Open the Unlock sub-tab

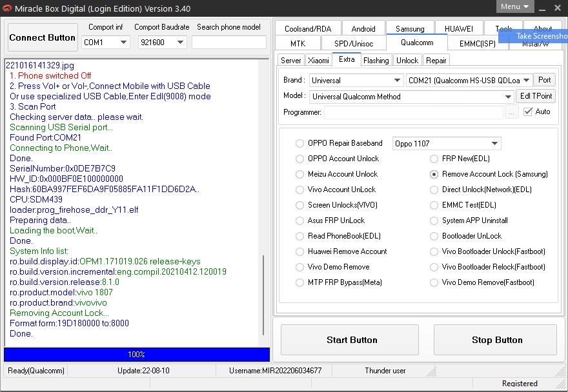[x=407, y=61]
